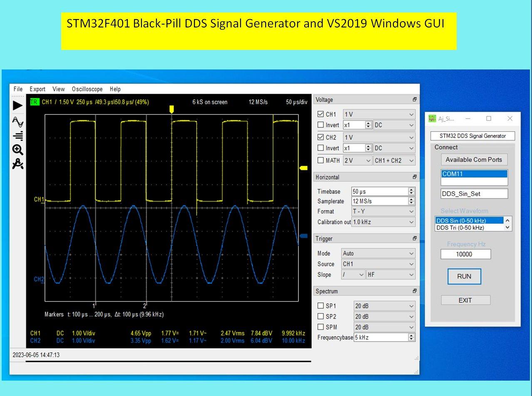Enable the SP1 spectrum checkbox

point(321,306)
